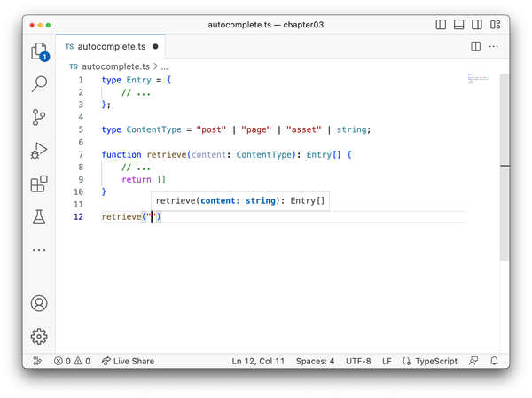Click the TypeScript language mode indicator
This screenshot has height=398, width=532.
pyautogui.click(x=430, y=361)
